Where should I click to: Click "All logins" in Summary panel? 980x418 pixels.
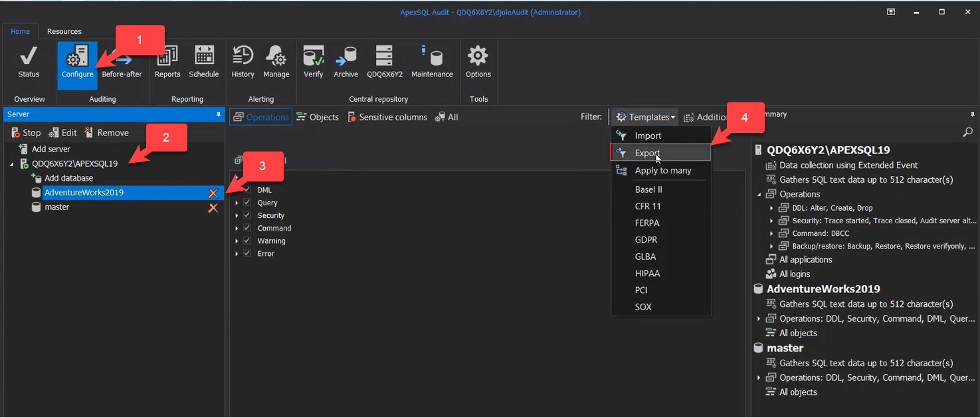coord(795,274)
